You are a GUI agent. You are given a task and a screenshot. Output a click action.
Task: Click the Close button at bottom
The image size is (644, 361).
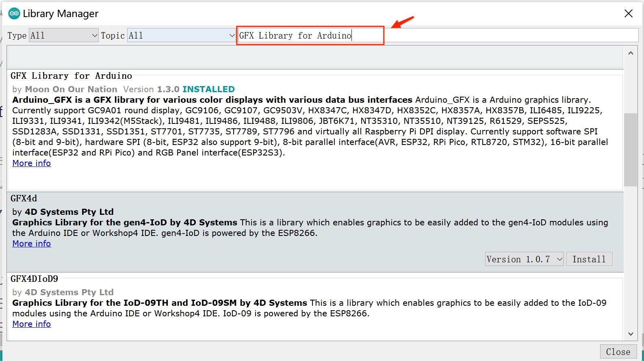click(x=618, y=352)
